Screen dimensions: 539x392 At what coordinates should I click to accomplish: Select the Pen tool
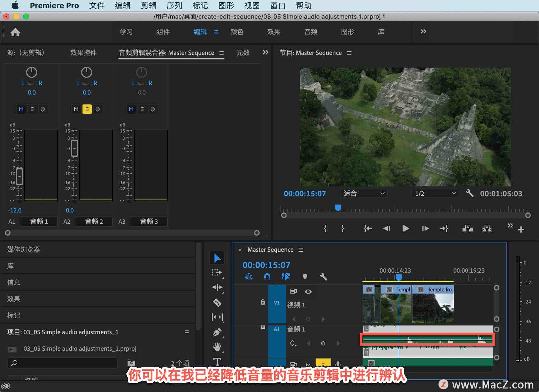217,332
